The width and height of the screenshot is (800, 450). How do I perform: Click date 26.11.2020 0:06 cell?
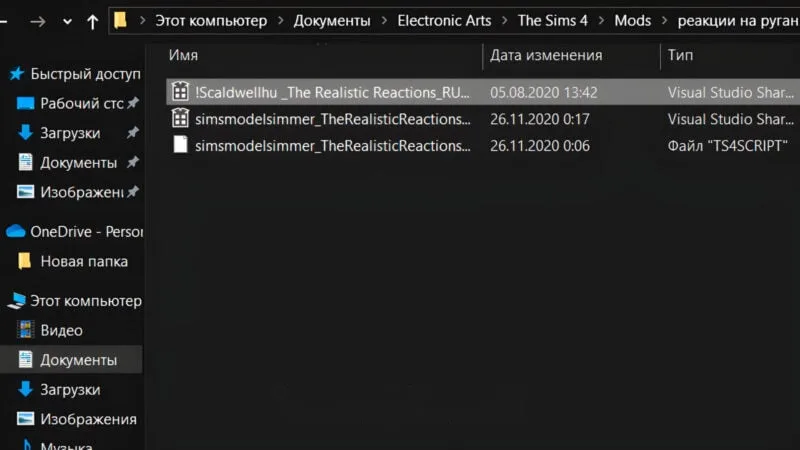coord(540,146)
